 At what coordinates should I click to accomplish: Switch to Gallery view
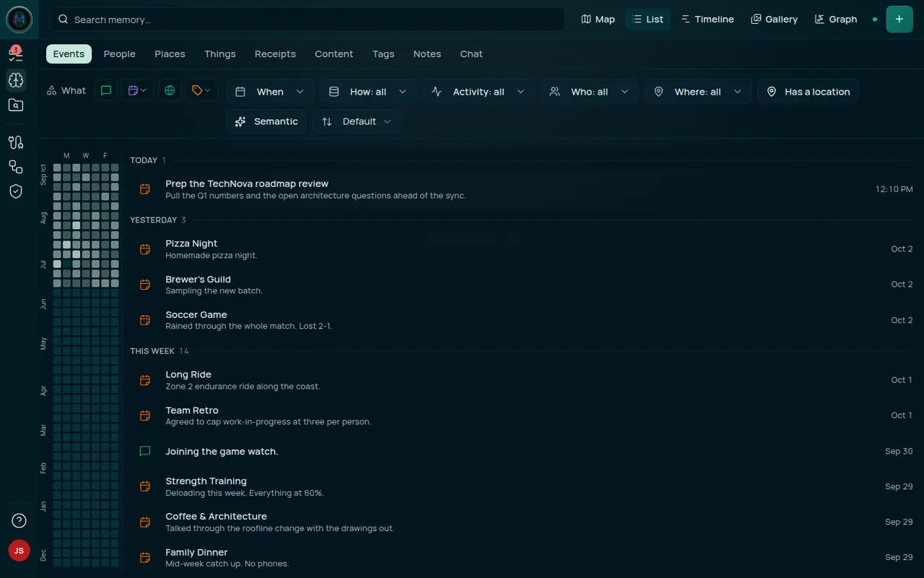click(775, 20)
